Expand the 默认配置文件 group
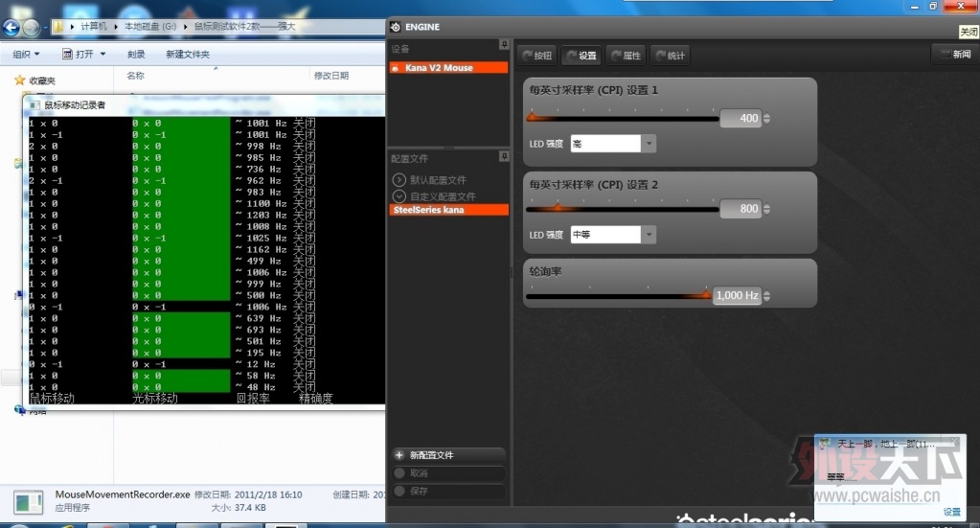The width and height of the screenshot is (980, 528). (x=399, y=180)
